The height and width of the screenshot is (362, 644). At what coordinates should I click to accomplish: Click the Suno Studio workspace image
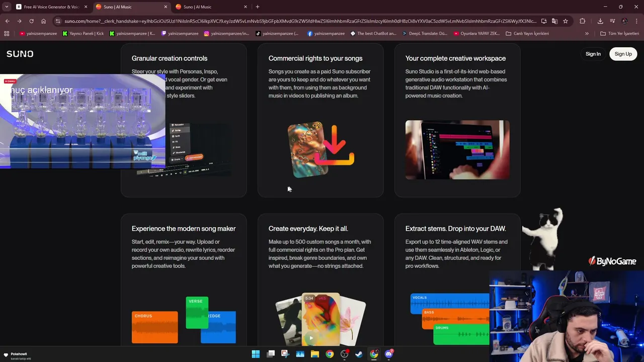coord(457,150)
